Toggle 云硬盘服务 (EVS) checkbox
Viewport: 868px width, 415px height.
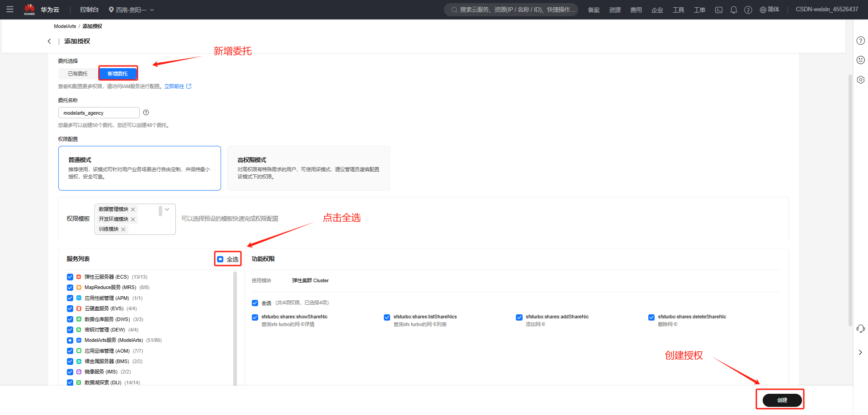[x=70, y=309]
